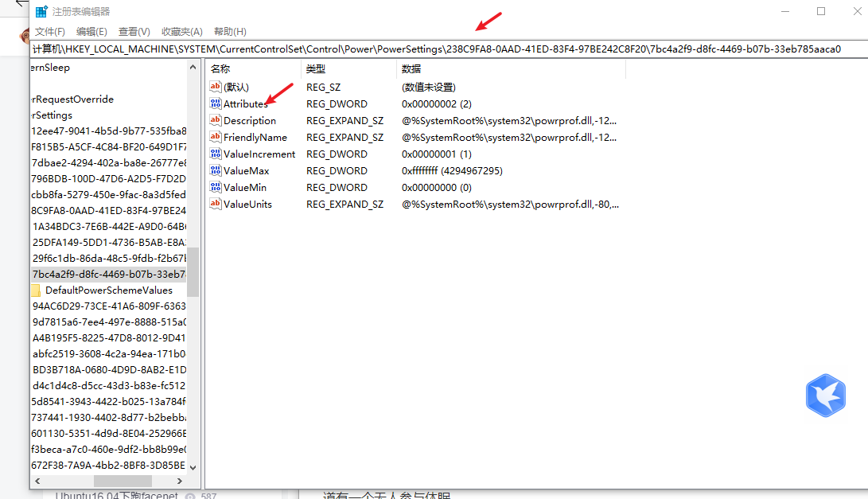Select the Attributes value name
This screenshot has width=868, height=499.
coord(246,104)
